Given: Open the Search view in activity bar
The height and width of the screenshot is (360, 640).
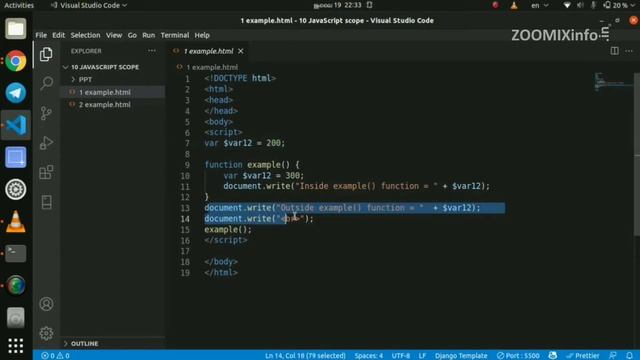Looking at the screenshot, I should pyautogui.click(x=46, y=83).
